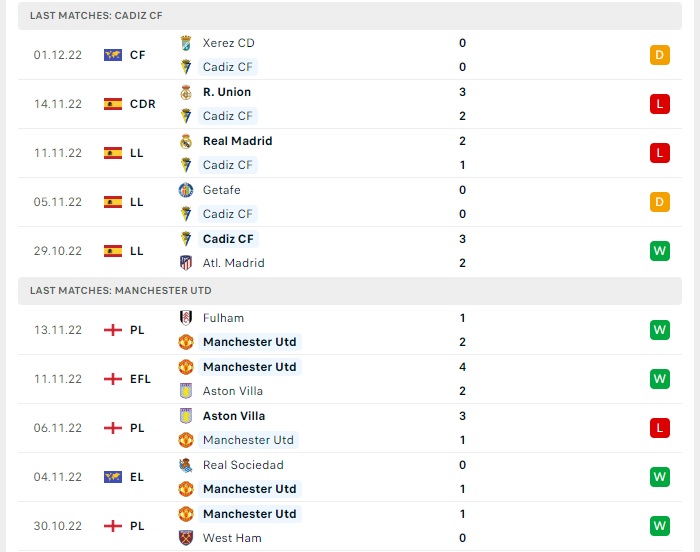This screenshot has height=552, width=700.
Task: Click the Atl. Madrid club crest
Action: click(186, 263)
